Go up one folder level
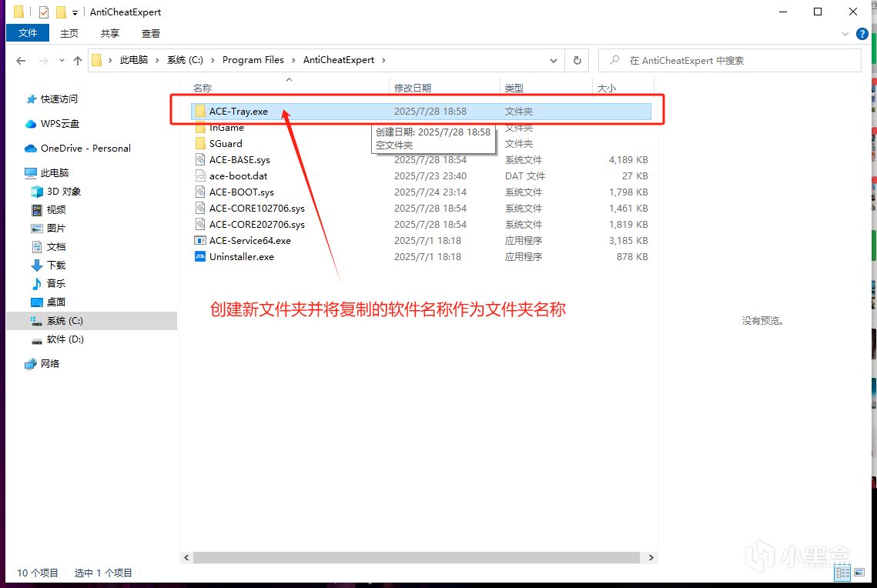Image resolution: width=877 pixels, height=588 pixels. tap(78, 60)
